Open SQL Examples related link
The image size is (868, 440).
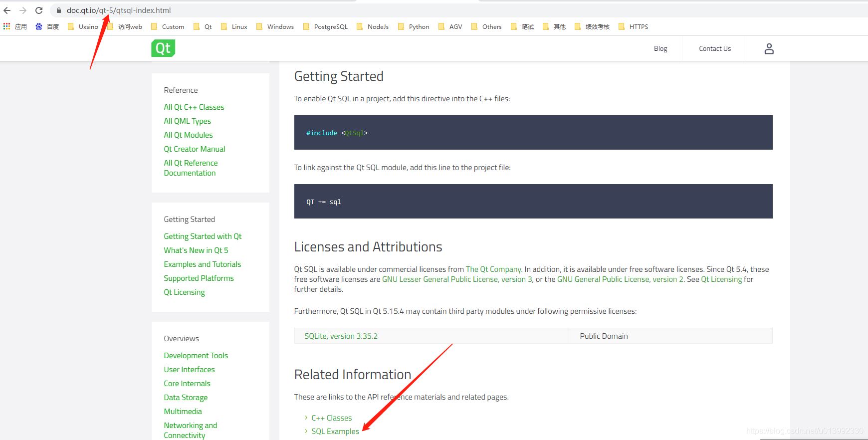pos(335,431)
